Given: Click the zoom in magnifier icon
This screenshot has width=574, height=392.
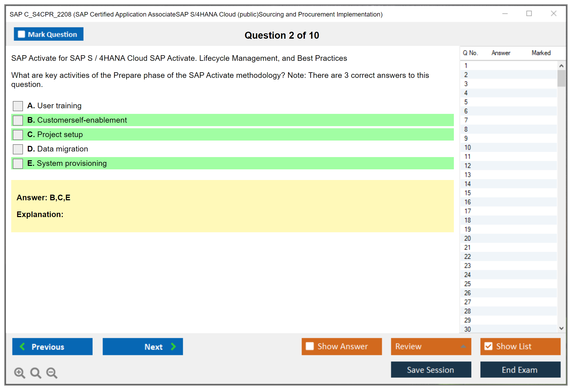Looking at the screenshot, I should [x=19, y=373].
